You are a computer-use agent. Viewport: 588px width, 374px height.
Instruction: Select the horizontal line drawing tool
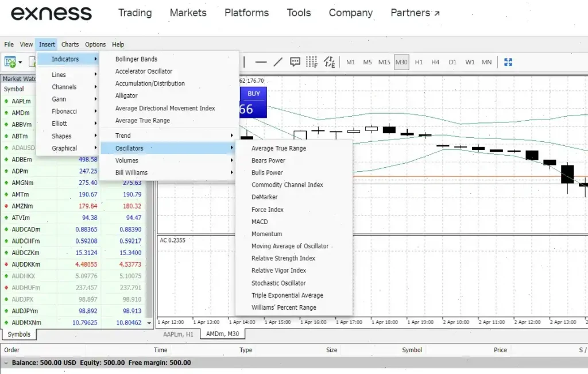point(261,62)
